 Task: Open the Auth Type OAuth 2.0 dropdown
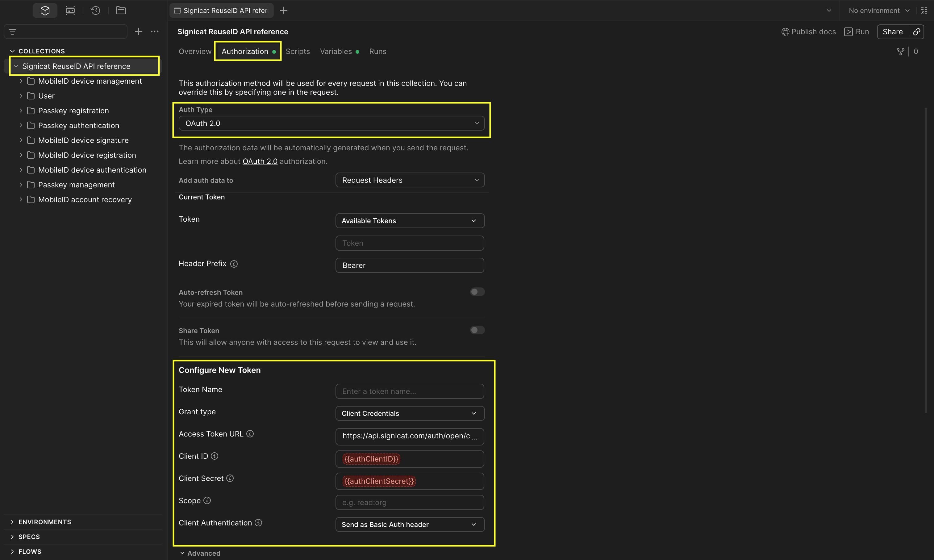coord(331,123)
